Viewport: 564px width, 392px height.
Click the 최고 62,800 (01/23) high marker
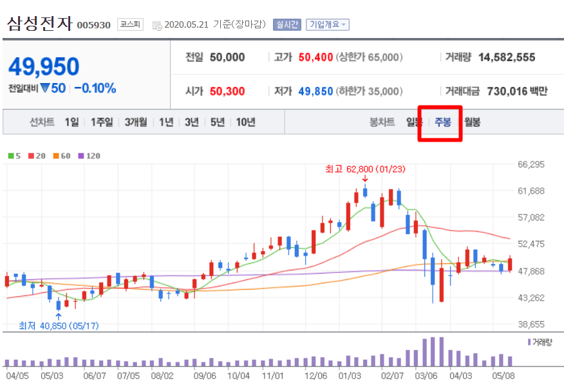pos(365,169)
